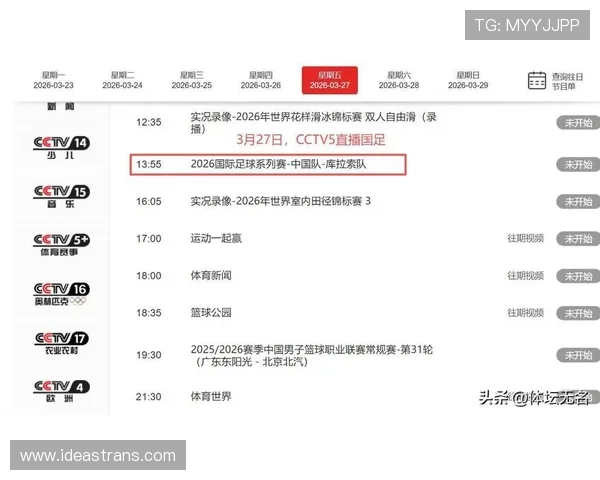Click 未开始 button for the 13:55 match
Viewport: 600px width, 480px height.
pyautogui.click(x=578, y=165)
